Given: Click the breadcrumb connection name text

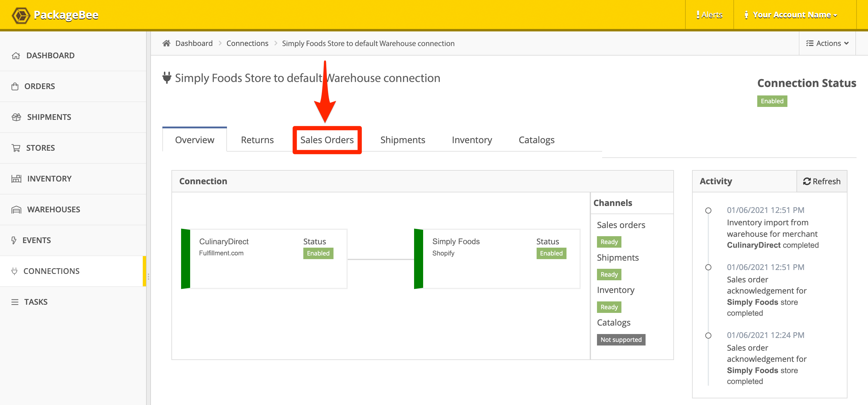Looking at the screenshot, I should pyautogui.click(x=368, y=43).
